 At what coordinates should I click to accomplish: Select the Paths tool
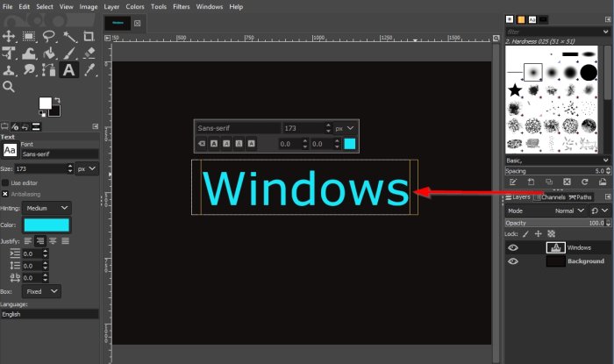(48, 70)
